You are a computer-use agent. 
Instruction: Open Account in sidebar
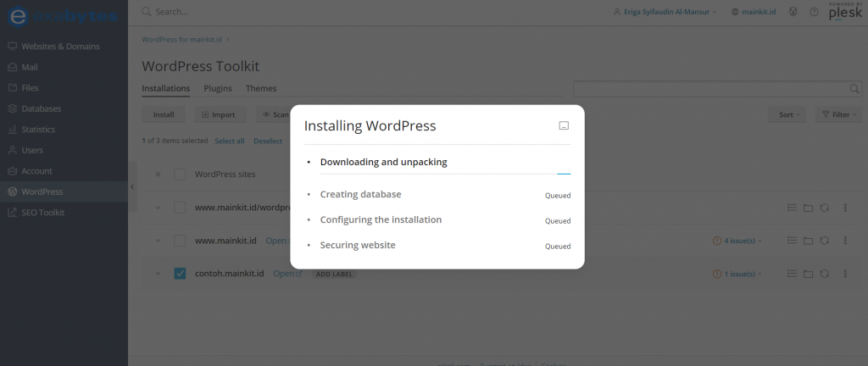64,171
